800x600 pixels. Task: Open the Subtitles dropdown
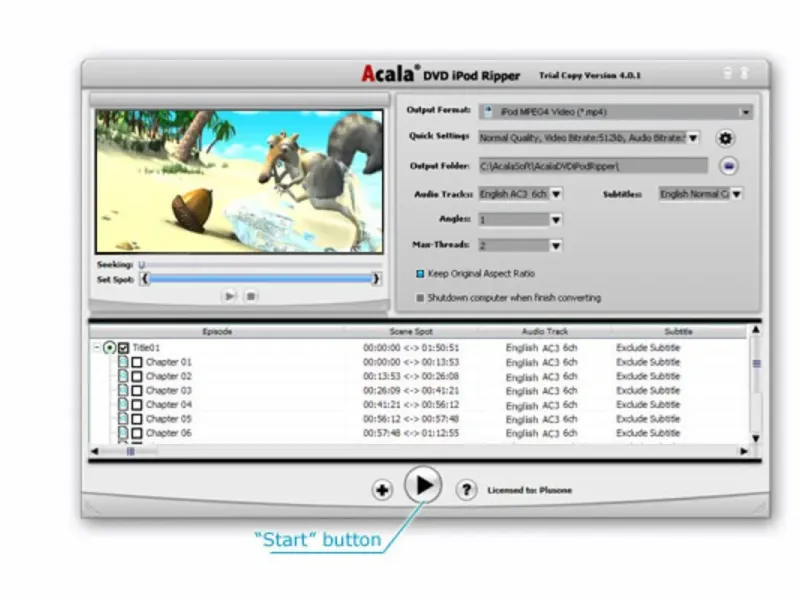tap(736, 194)
